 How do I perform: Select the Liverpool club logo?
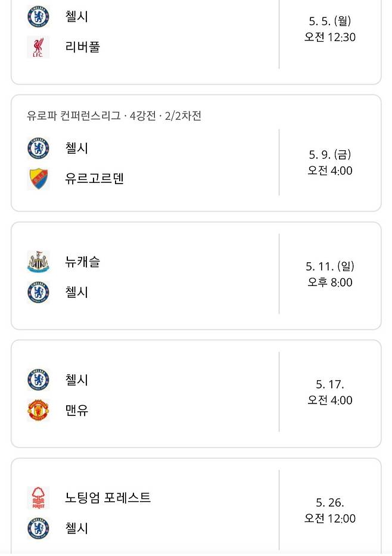click(x=37, y=47)
